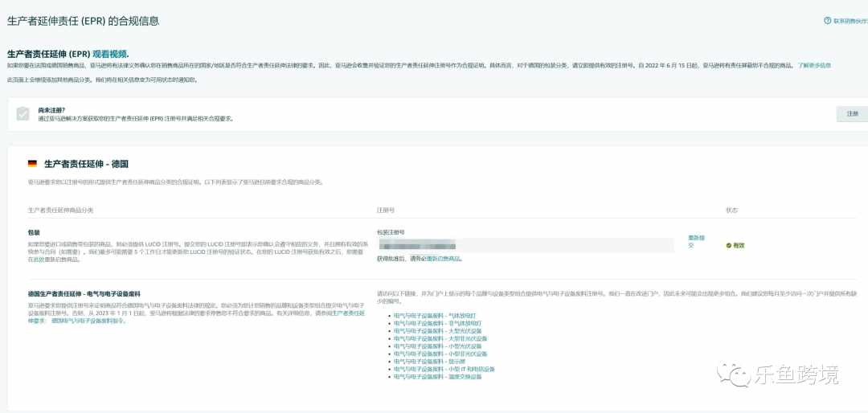The height and width of the screenshot is (413, 868).
Task: Open the 非气体放电灯 WEEE link
Action: [437, 323]
